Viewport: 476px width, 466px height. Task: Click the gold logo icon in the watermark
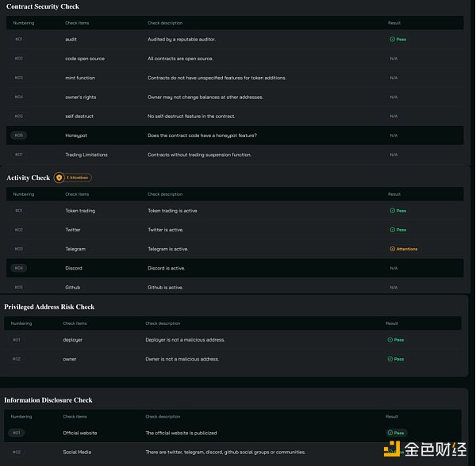click(x=392, y=449)
